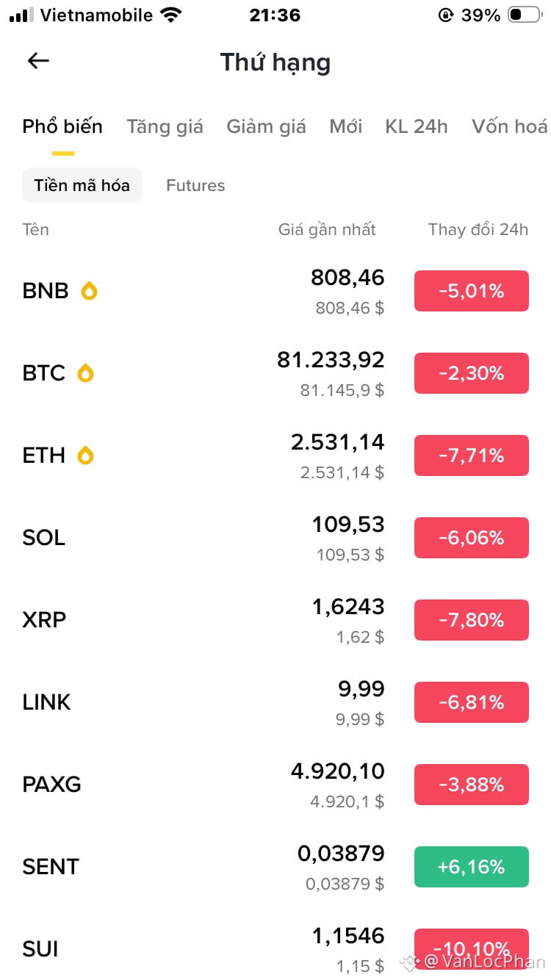The width and height of the screenshot is (551, 980).
Task: Tap the flame icon beside BNB
Action: [x=89, y=291]
